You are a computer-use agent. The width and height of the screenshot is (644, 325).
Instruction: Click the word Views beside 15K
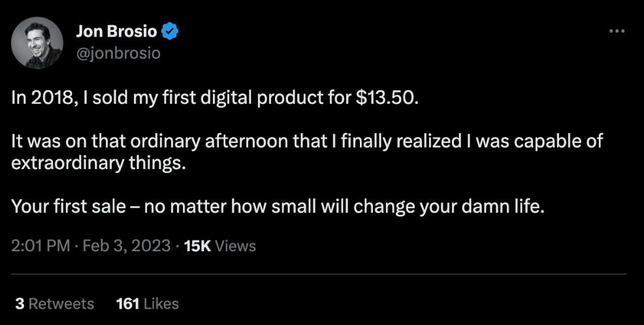[x=235, y=246]
